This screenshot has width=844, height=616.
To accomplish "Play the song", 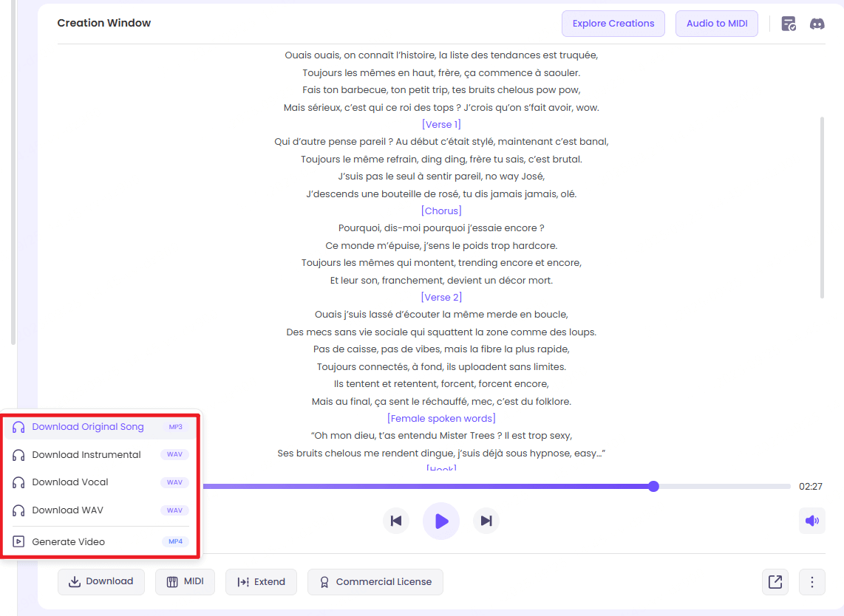I will pyautogui.click(x=441, y=521).
